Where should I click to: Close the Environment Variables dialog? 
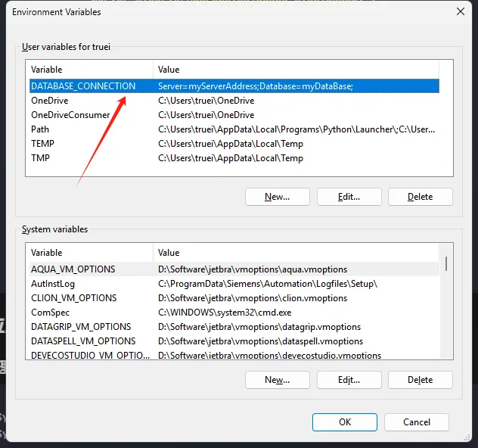click(460, 11)
